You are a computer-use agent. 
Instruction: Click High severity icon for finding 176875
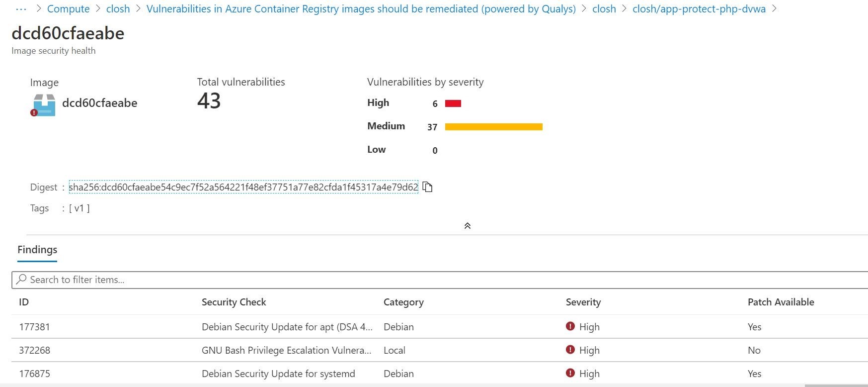pos(570,373)
